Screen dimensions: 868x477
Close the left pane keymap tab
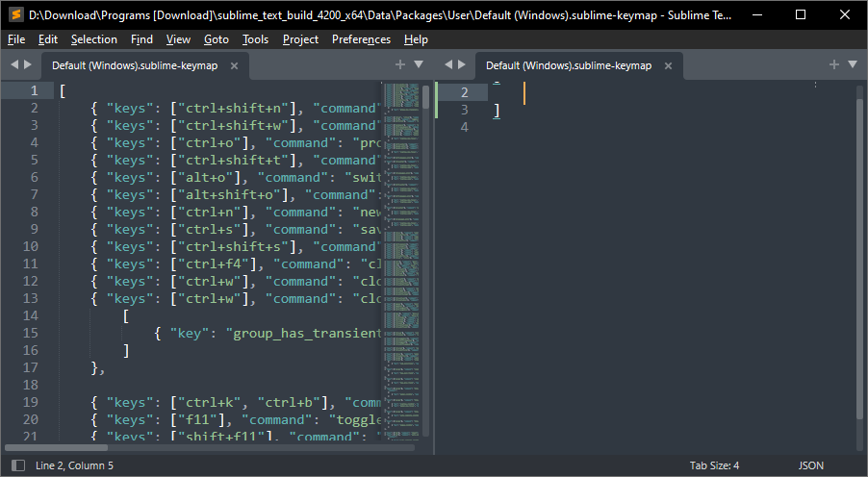(x=235, y=65)
